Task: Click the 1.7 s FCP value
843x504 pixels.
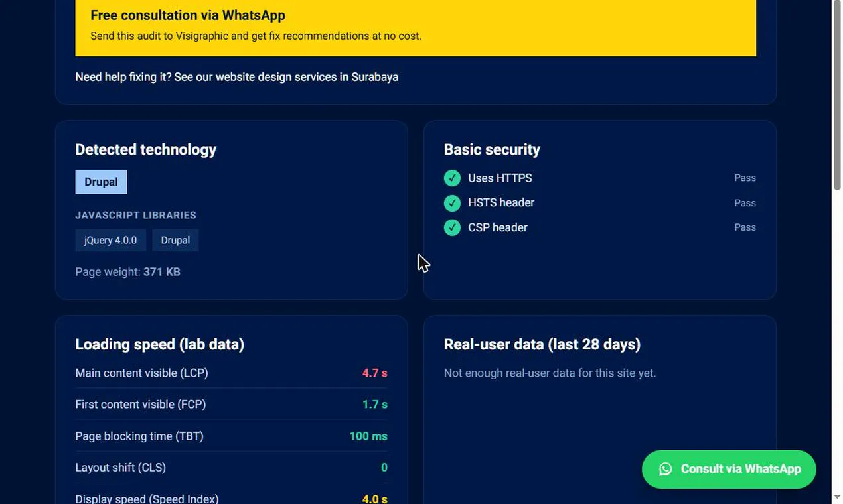Action: pyautogui.click(x=374, y=404)
